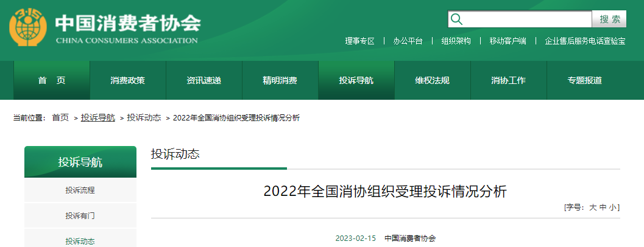This screenshot has width=644, height=247.
Task: Open 企业售后服务电话查验宝 link
Action: coord(585,41)
